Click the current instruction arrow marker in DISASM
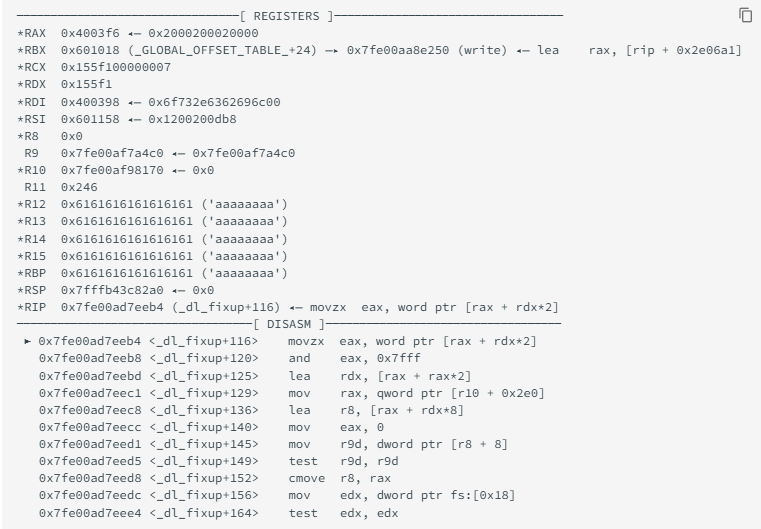 28,341
